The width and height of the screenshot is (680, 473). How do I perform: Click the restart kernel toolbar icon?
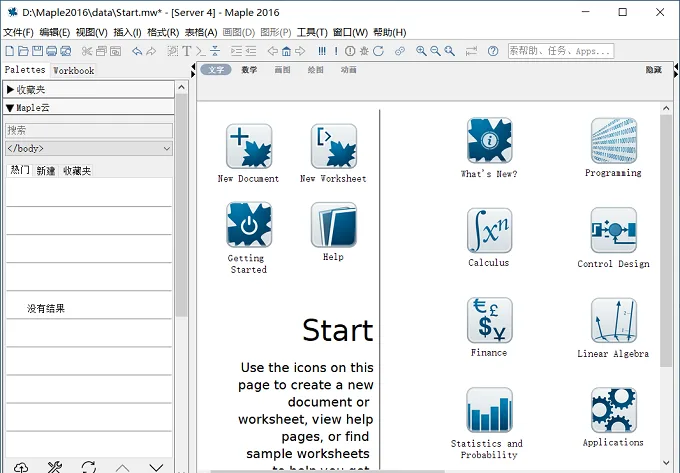coord(379,51)
